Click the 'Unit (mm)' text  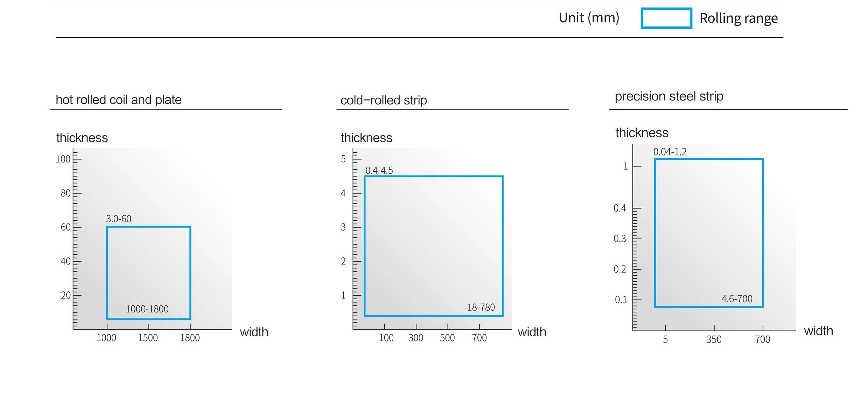pyautogui.click(x=589, y=18)
